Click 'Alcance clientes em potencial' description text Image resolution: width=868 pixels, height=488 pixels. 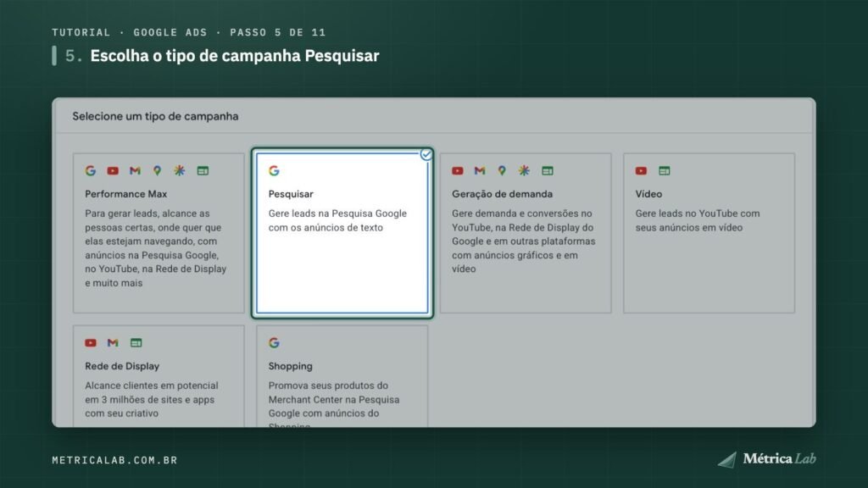[151, 400]
